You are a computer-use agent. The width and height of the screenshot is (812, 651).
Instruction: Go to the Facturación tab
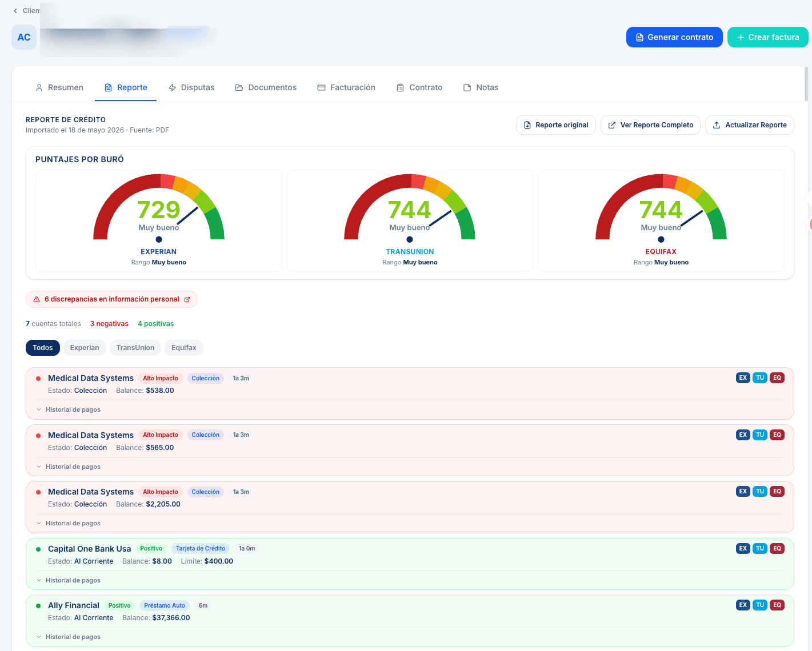pos(346,87)
